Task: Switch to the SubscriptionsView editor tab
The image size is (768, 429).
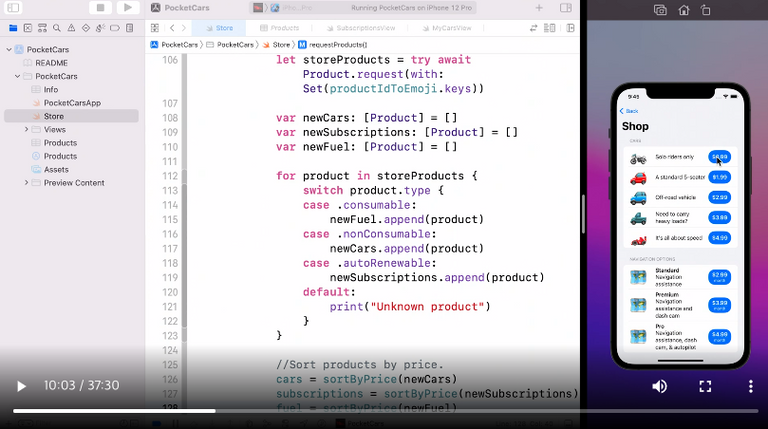Action: (x=361, y=28)
